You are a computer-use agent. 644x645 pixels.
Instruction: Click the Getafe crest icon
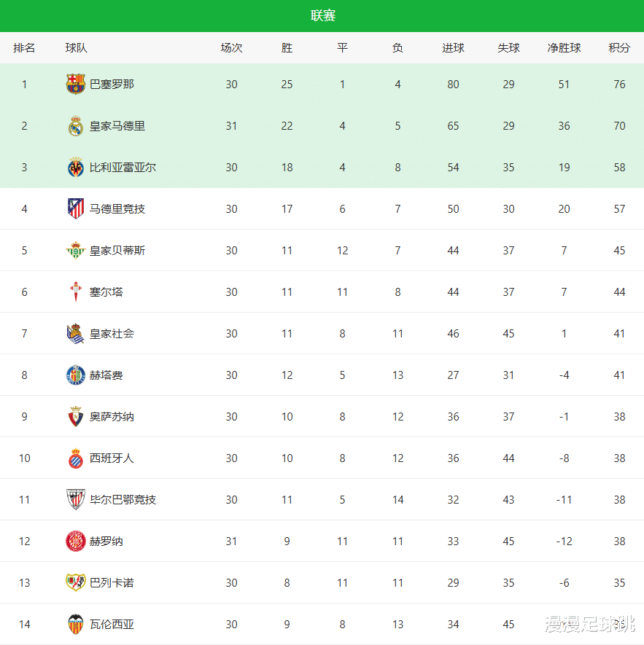point(76,375)
